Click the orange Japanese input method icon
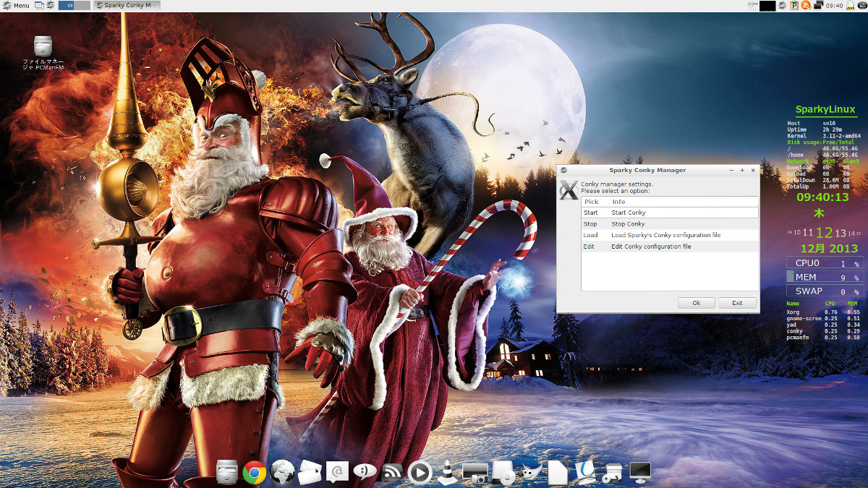Screen dimensions: 868x488 806,6
